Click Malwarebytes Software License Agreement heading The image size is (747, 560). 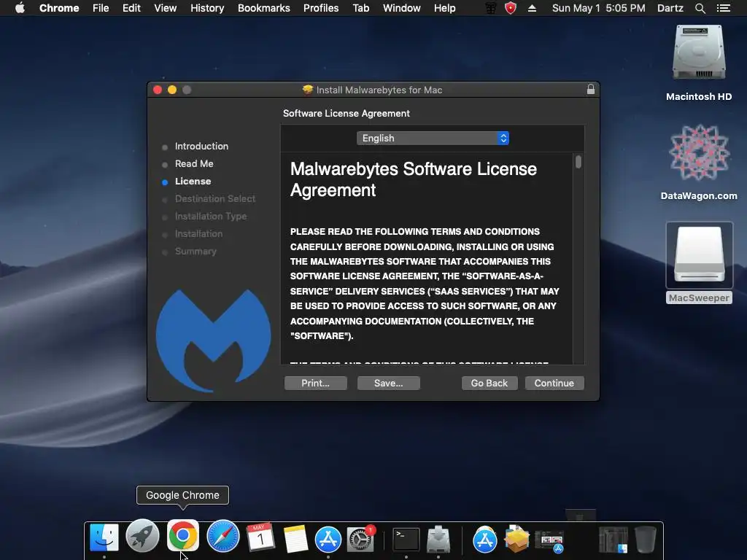click(413, 179)
